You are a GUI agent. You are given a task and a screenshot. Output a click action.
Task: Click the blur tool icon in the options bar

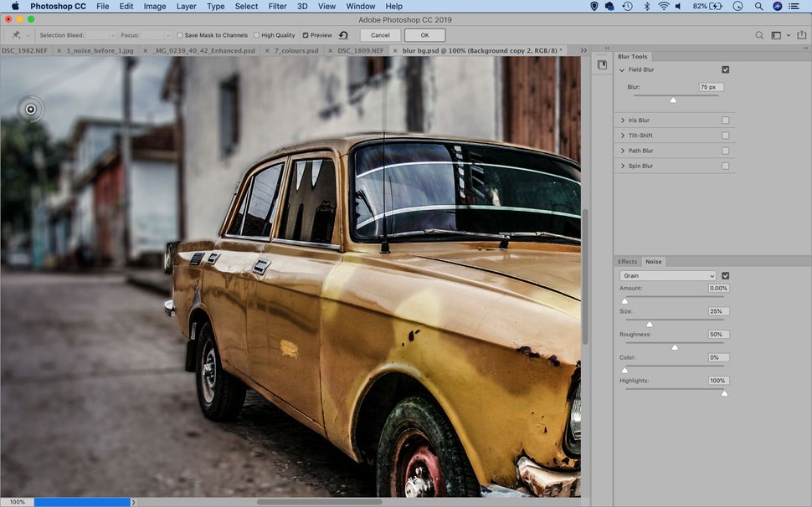click(17, 35)
